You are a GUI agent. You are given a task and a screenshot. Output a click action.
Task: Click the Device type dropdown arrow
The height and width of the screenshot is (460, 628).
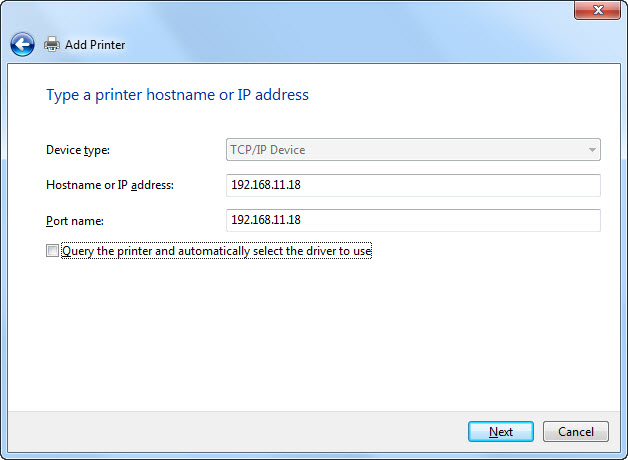[592, 150]
